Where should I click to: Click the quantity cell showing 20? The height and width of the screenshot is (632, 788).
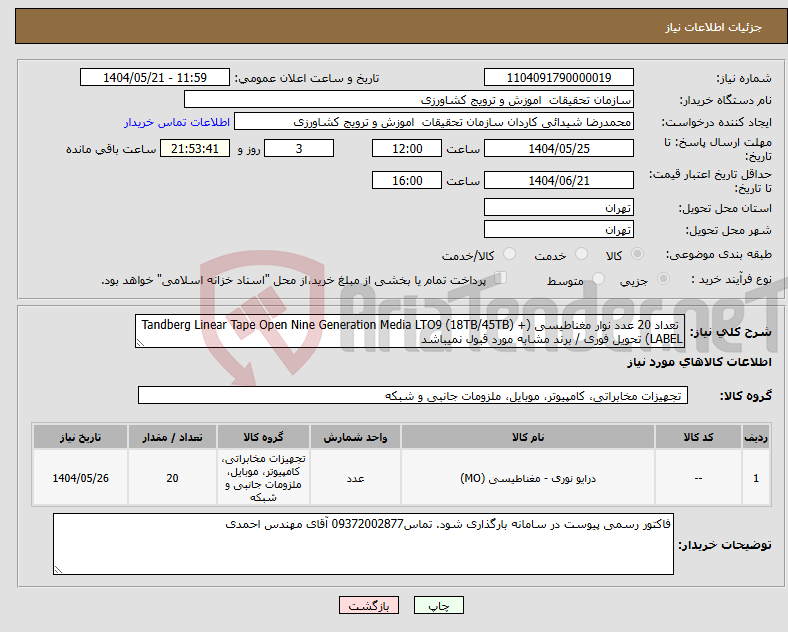coord(172,478)
